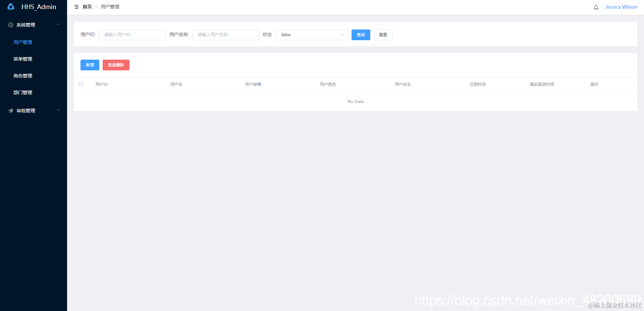Click the 系统管理 gear icon

(11, 25)
